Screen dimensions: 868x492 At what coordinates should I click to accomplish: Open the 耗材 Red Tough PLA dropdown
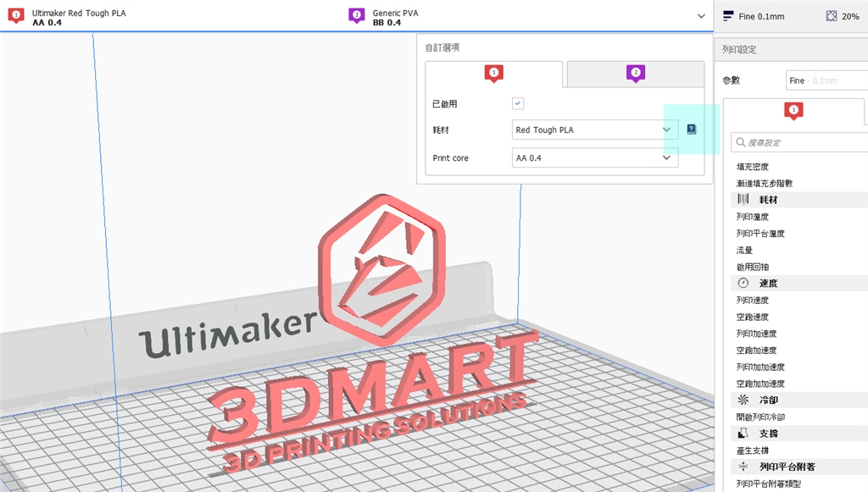[x=595, y=130]
